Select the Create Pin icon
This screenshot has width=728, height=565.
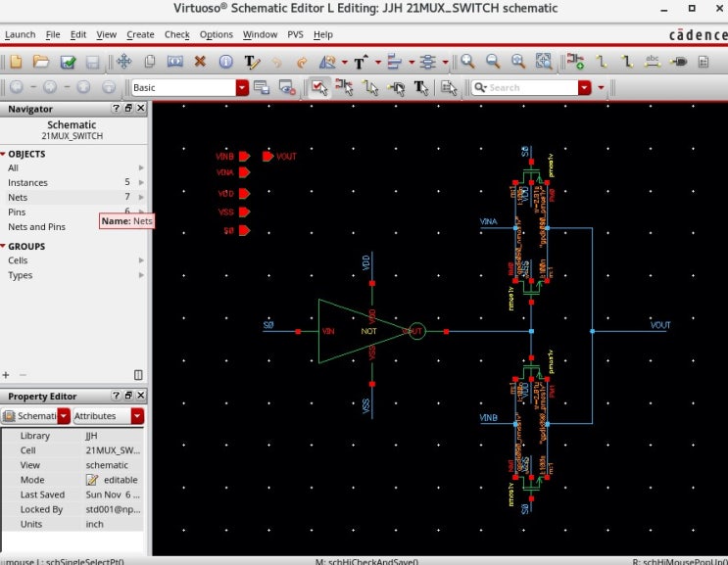(678, 62)
